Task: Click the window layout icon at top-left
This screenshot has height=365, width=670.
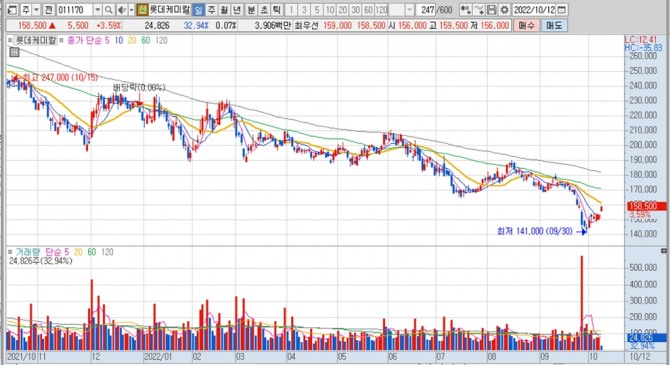Action: coord(12,10)
